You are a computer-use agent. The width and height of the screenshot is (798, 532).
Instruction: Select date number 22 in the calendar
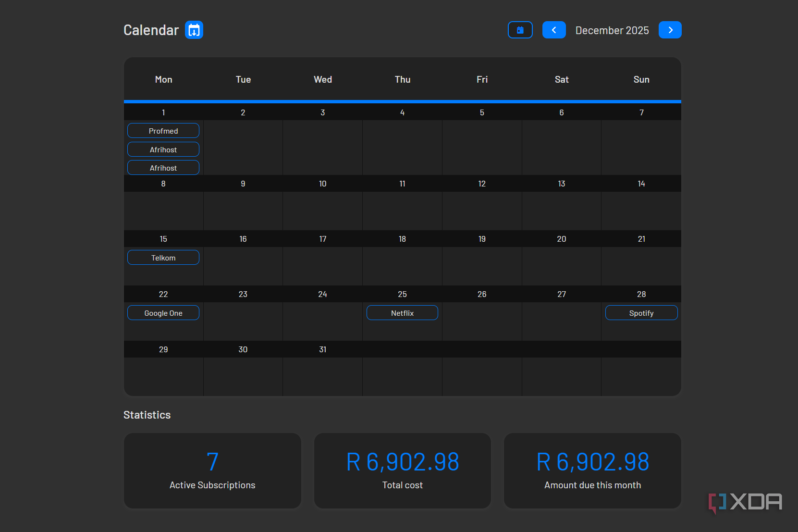[x=163, y=294]
